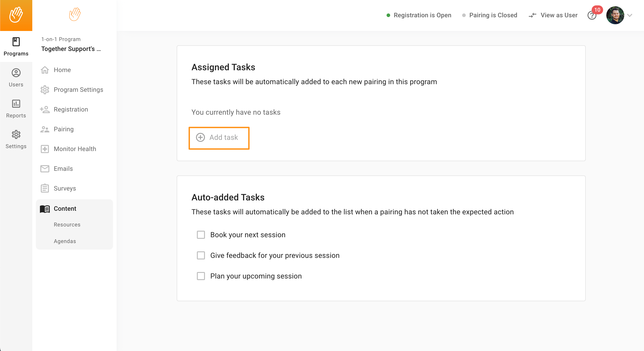644x351 pixels.
Task: Click the Home house icon
Action: click(x=45, y=70)
